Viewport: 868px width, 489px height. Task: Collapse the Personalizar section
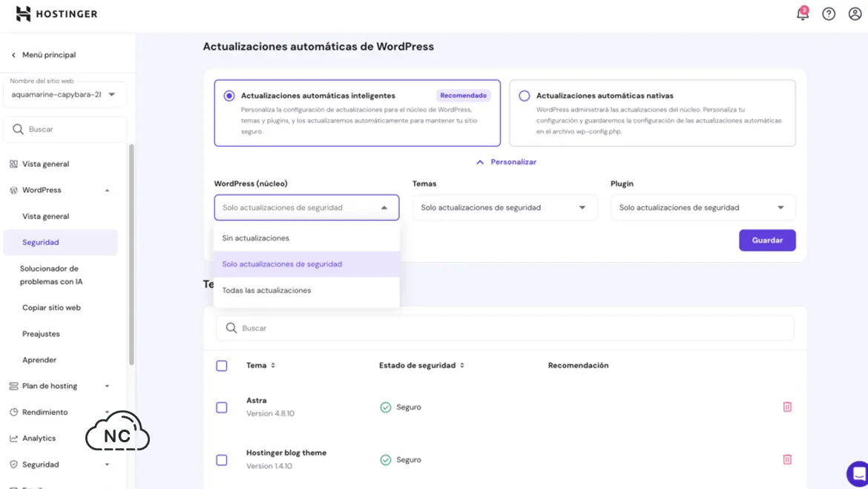click(506, 163)
